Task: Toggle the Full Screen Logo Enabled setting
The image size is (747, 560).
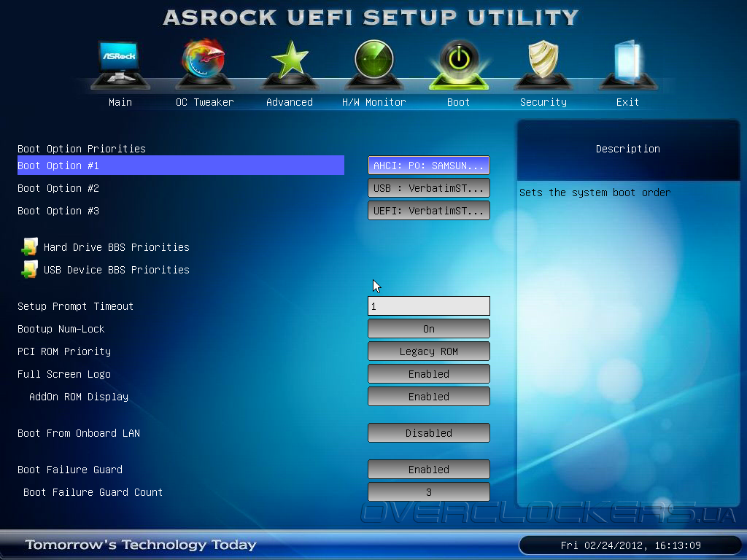Action: click(429, 374)
